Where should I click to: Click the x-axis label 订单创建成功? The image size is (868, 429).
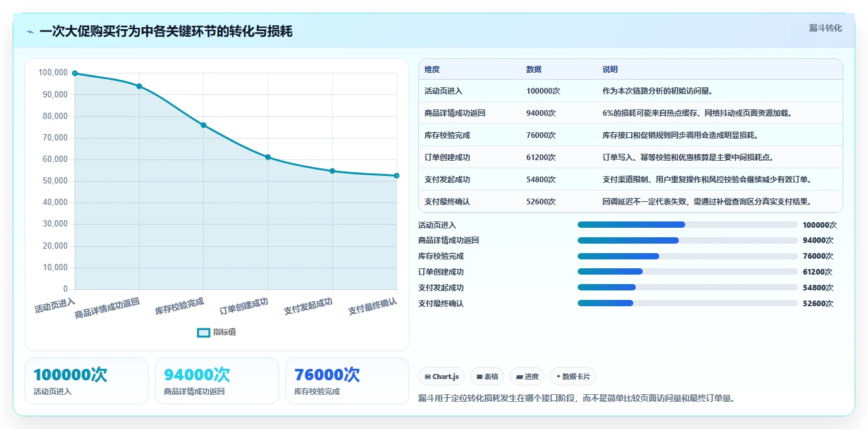click(244, 306)
